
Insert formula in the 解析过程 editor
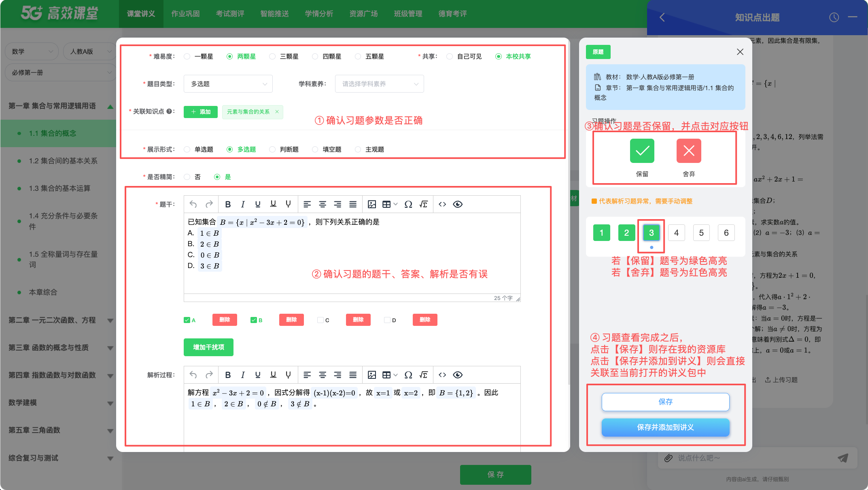point(423,375)
